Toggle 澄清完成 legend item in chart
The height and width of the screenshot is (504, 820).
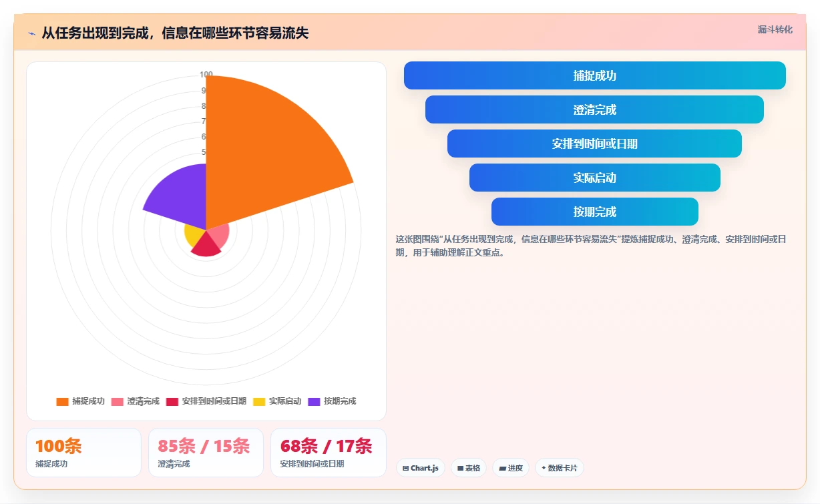pos(135,401)
